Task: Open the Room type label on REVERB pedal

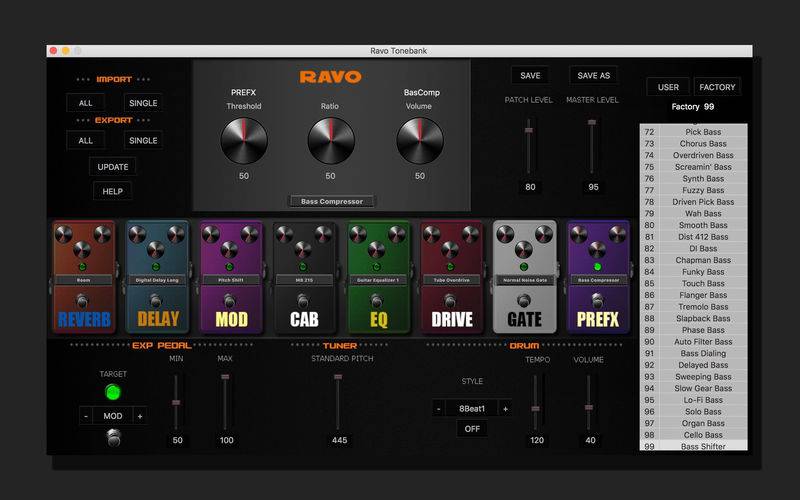Action: pyautogui.click(x=83, y=280)
